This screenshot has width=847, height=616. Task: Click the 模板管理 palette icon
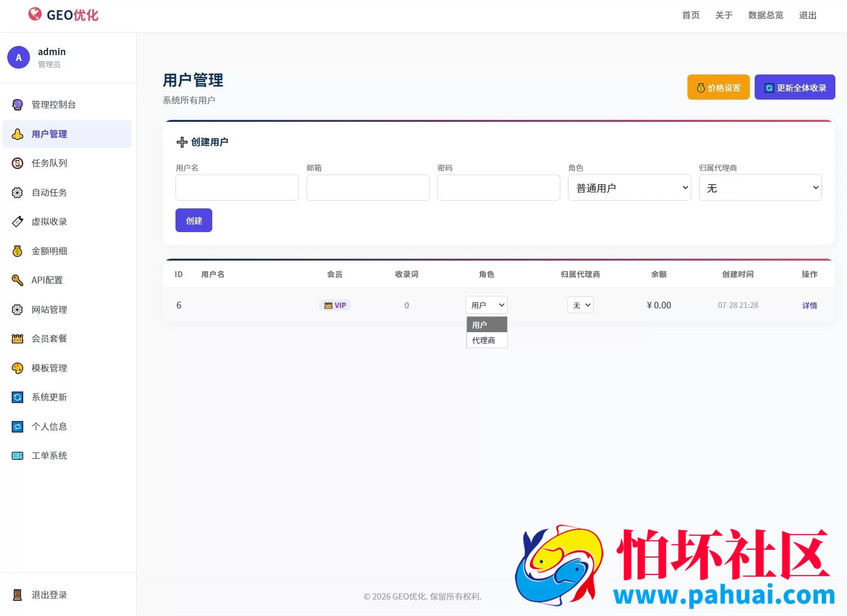coord(17,368)
